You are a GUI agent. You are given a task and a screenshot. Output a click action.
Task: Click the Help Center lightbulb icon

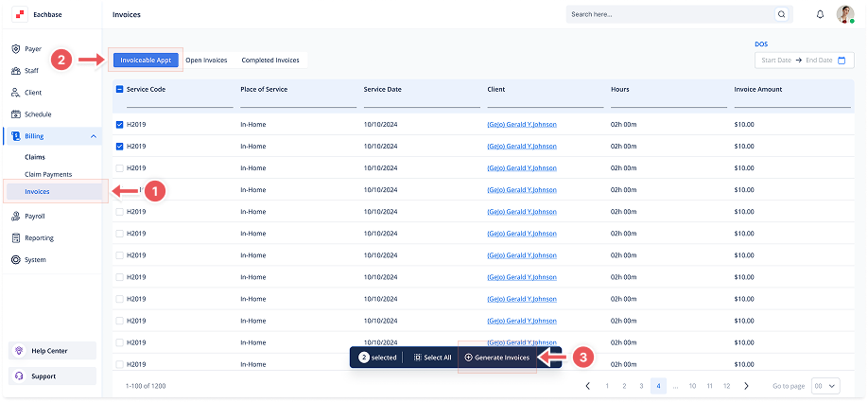point(19,351)
